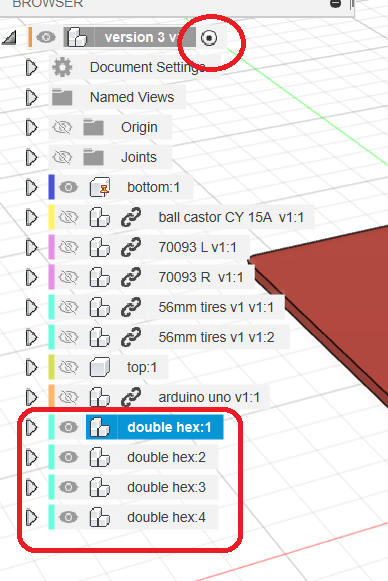This screenshot has height=581, width=388.
Task: Click the 70093 L component cube icon
Action: tap(100, 247)
